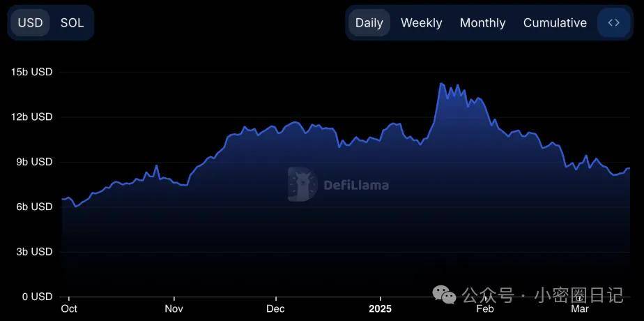Click the 0 USD baseline label

[37, 297]
